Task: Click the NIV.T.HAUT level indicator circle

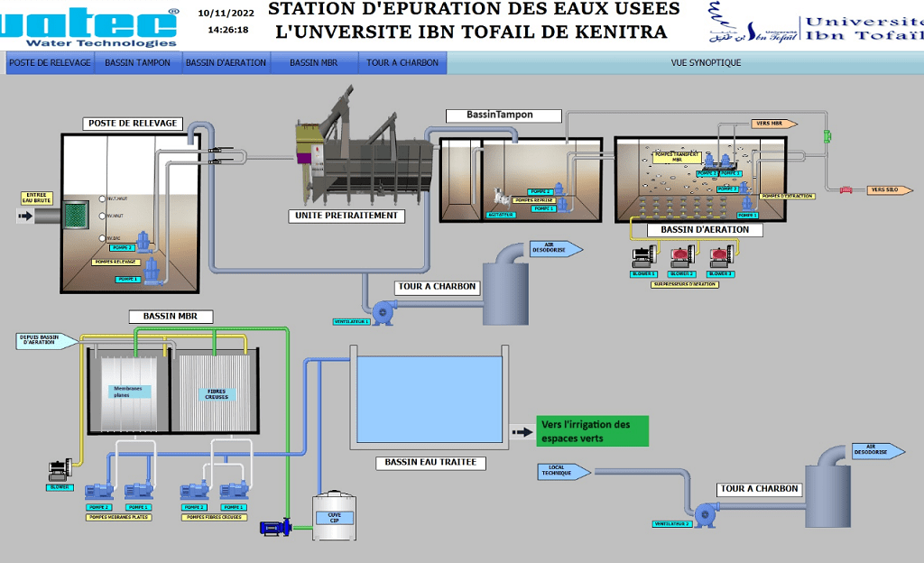Action: [x=102, y=199]
